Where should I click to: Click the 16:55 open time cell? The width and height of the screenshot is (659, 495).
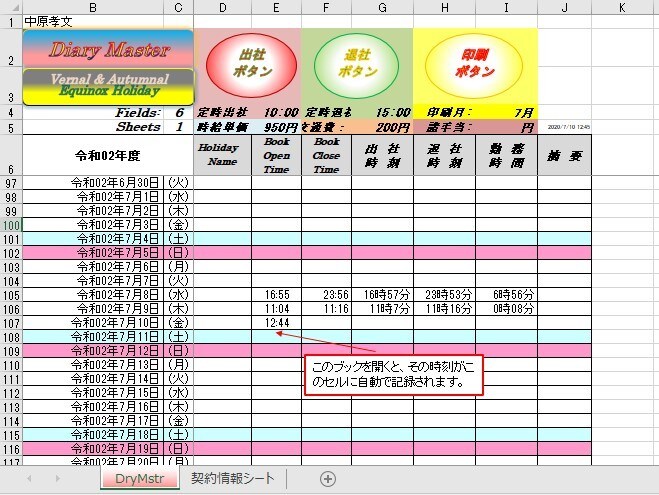[277, 295]
